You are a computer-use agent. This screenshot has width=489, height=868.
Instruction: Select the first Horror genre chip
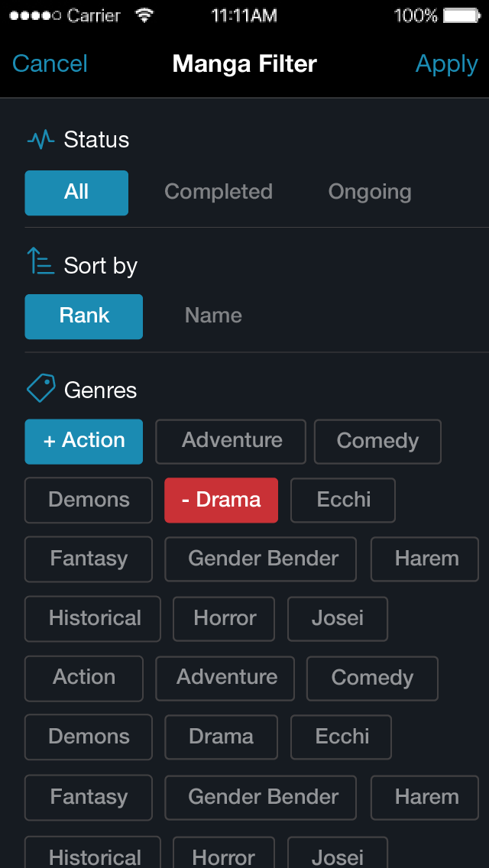pyautogui.click(x=224, y=619)
